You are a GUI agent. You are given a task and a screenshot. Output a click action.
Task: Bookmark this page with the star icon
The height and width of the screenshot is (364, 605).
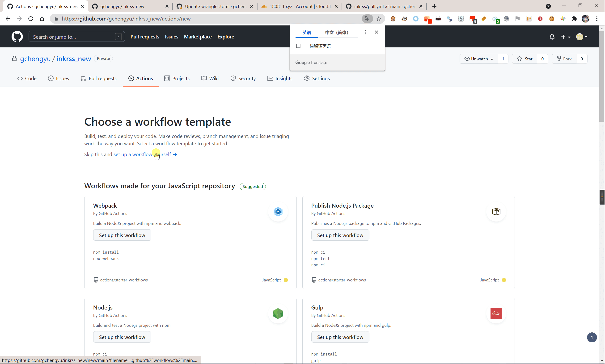pyautogui.click(x=379, y=19)
